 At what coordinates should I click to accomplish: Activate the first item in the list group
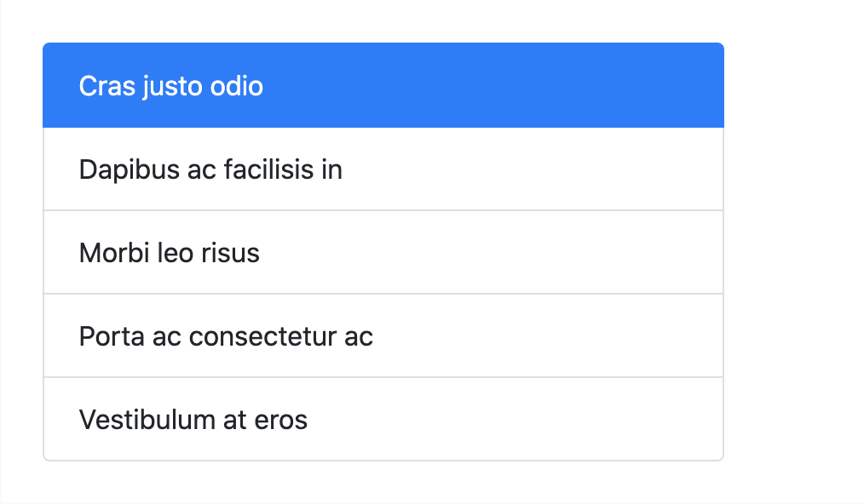tap(383, 86)
